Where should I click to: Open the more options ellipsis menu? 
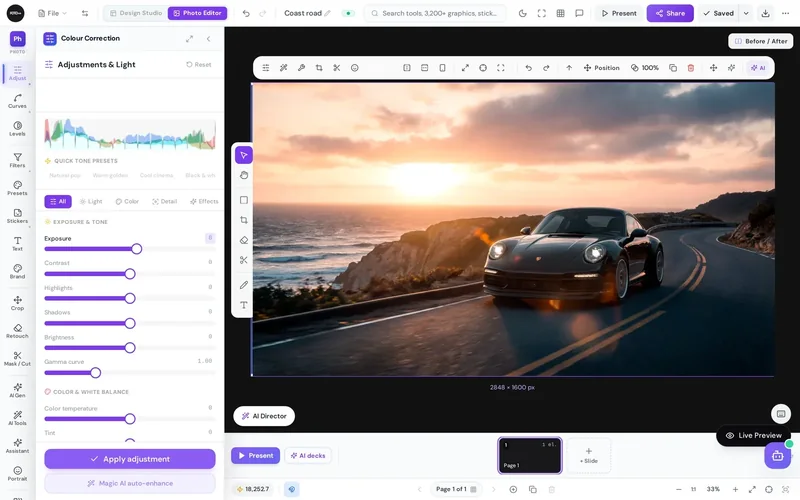pyautogui.click(x=785, y=13)
